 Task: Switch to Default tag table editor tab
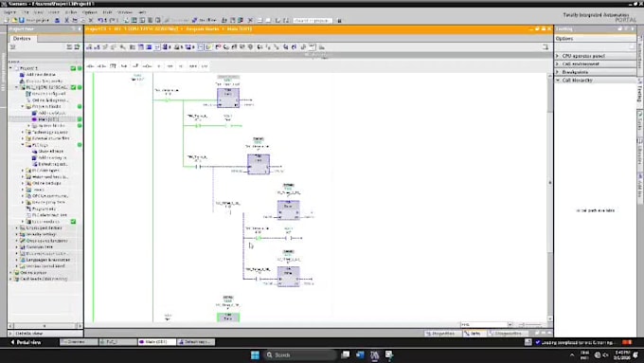[196, 342]
